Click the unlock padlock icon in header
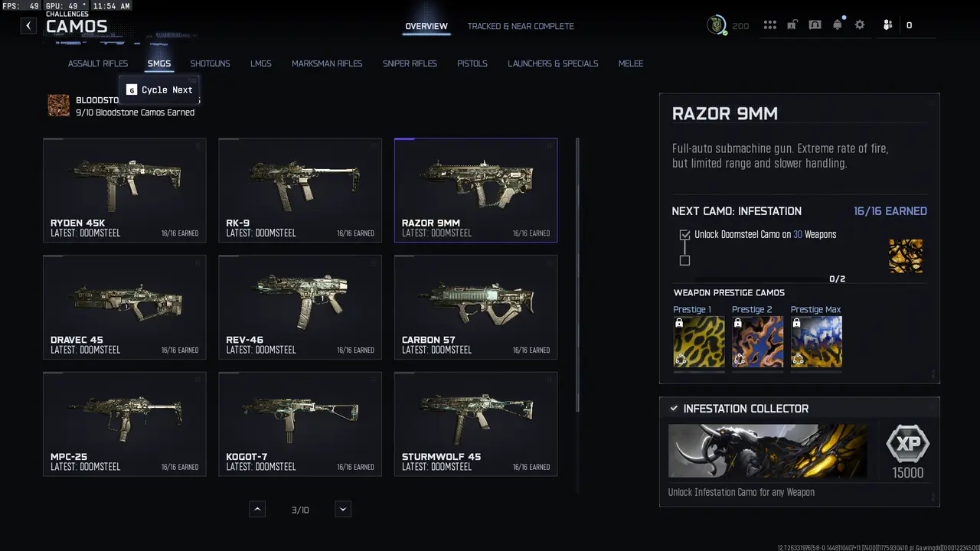Screen dimensions: 980x551 (x=792, y=25)
